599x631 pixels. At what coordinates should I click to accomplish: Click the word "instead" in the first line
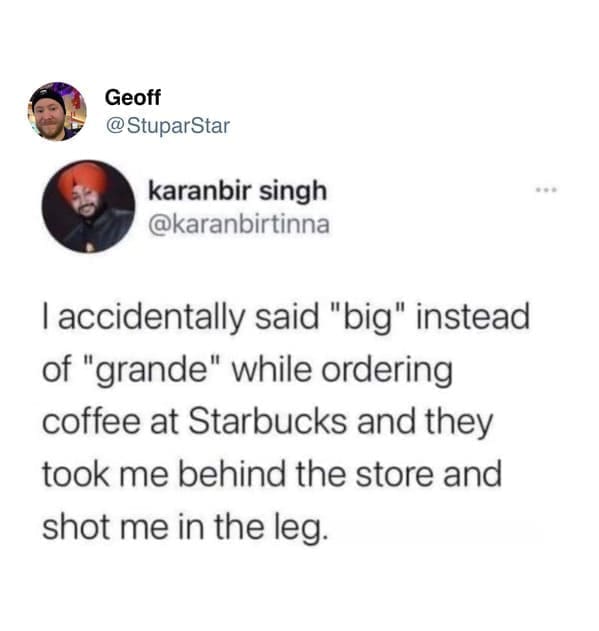coord(473,317)
